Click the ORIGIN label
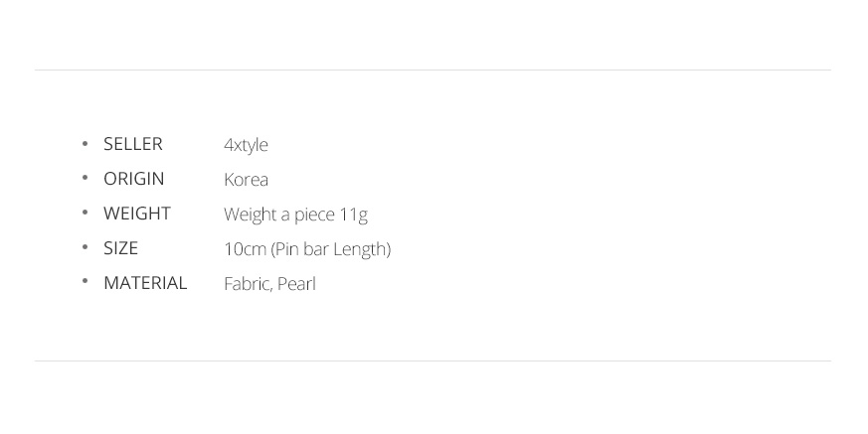 click(134, 179)
